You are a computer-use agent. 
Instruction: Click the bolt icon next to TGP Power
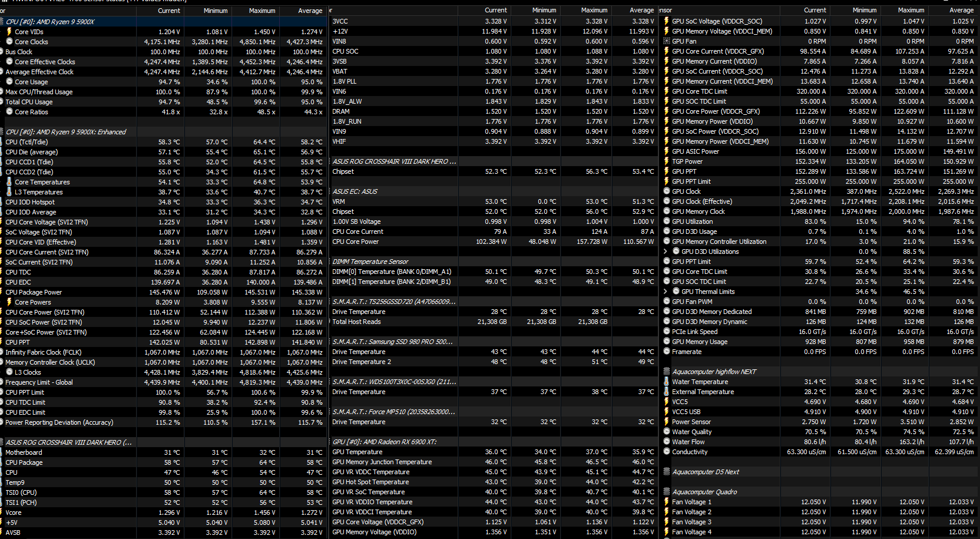[x=667, y=161]
